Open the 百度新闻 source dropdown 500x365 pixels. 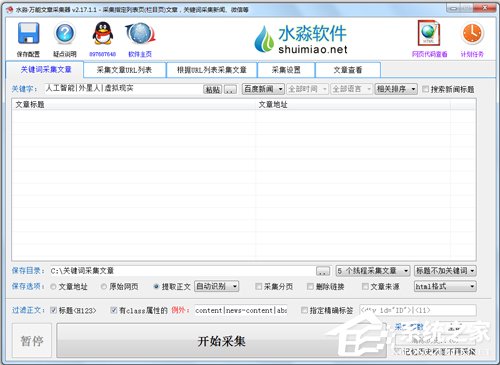pyautogui.click(x=263, y=89)
